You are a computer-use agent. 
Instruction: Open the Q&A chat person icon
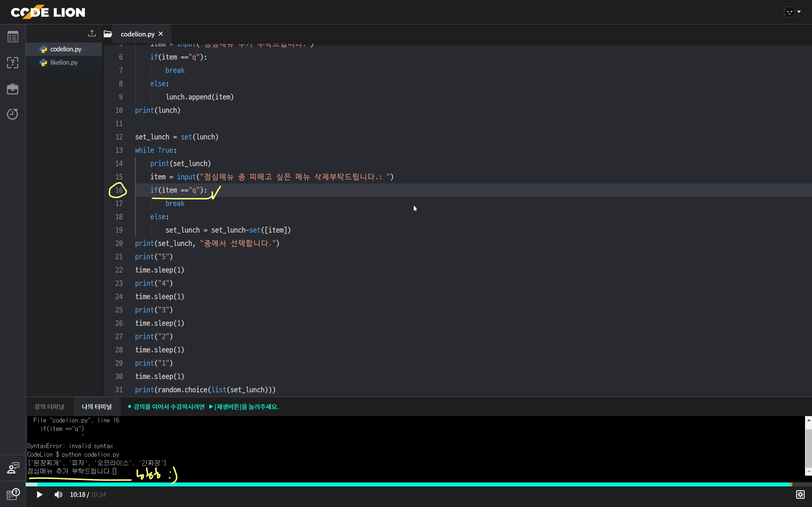click(x=13, y=468)
